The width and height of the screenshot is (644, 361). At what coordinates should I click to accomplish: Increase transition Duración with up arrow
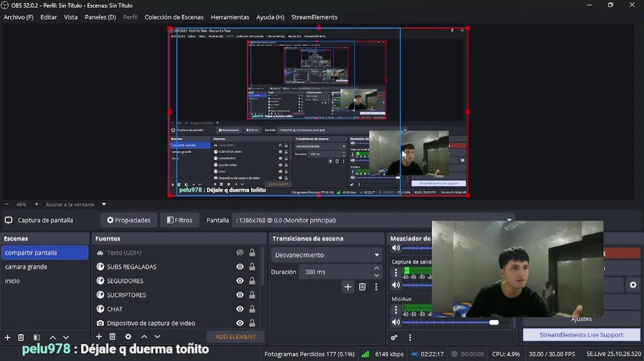click(376, 269)
